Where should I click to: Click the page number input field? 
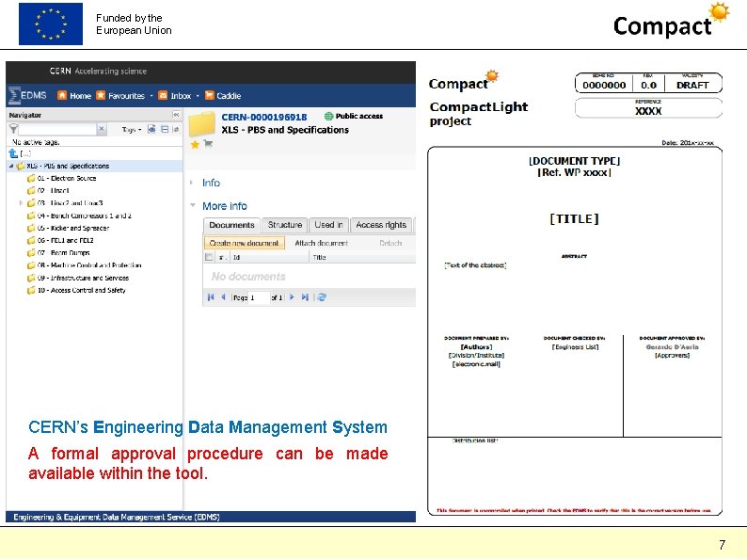point(259,297)
